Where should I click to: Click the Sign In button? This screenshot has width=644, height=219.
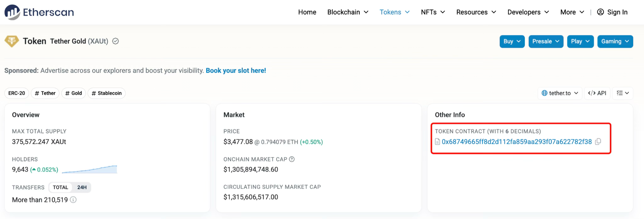point(612,12)
